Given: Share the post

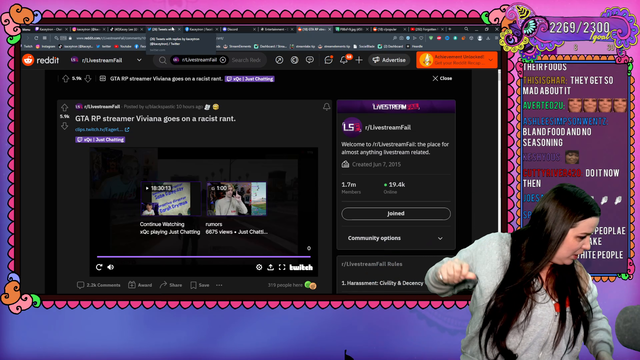Looking at the screenshot, I should tap(171, 285).
